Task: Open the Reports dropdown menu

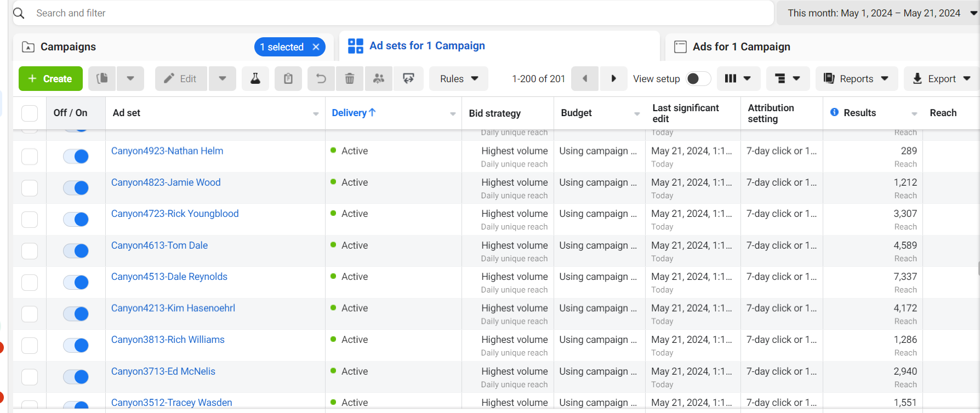Action: click(x=856, y=79)
